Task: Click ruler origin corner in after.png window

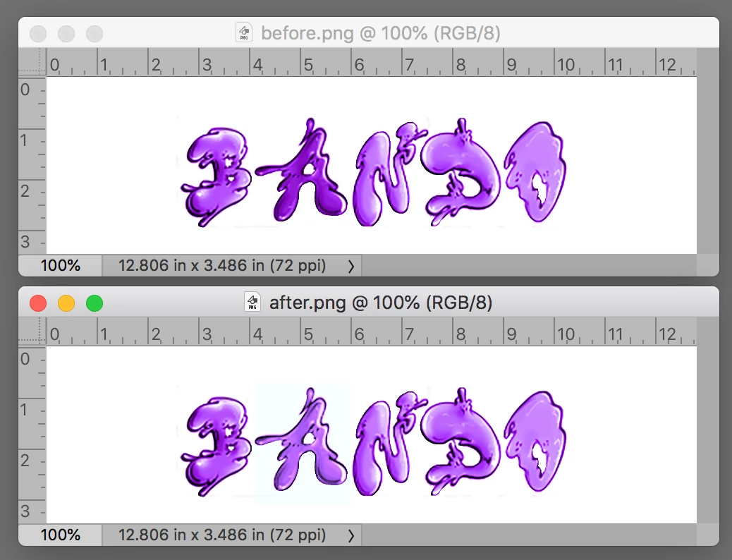Action: 32,332
